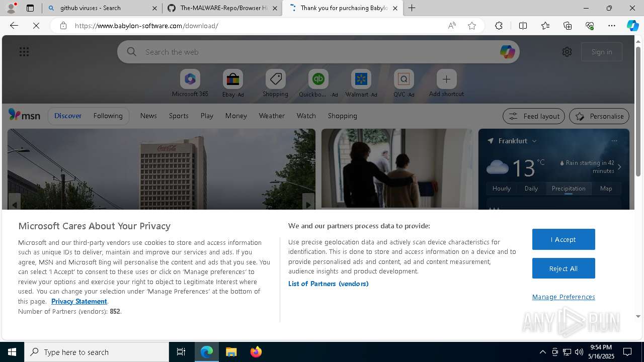Open Copilot sidebar icon

pos(632,26)
